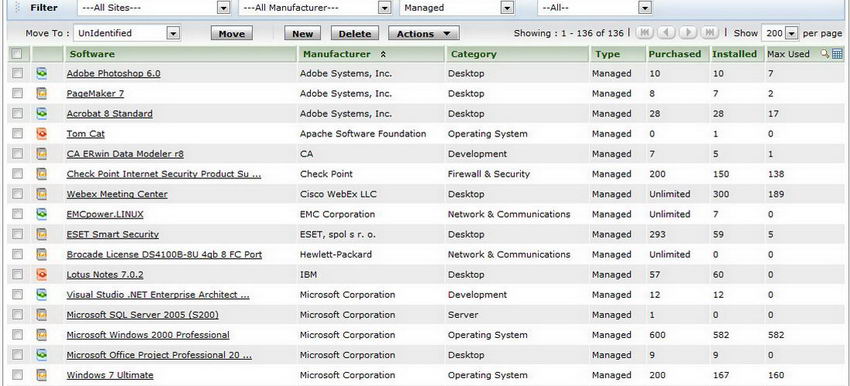Open the Actions dropdown menu
The height and width of the screenshot is (386, 850).
click(x=424, y=34)
